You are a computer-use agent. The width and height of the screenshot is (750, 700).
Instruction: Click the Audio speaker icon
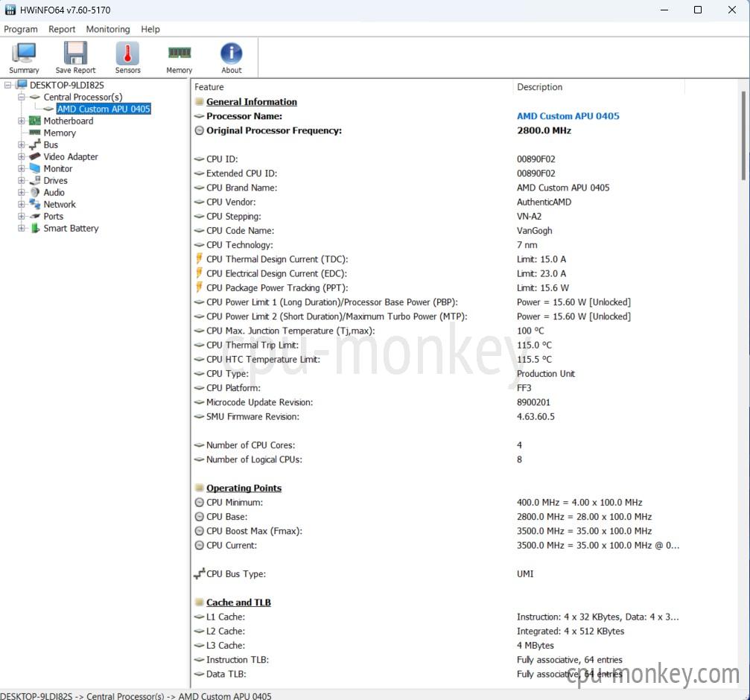35,192
